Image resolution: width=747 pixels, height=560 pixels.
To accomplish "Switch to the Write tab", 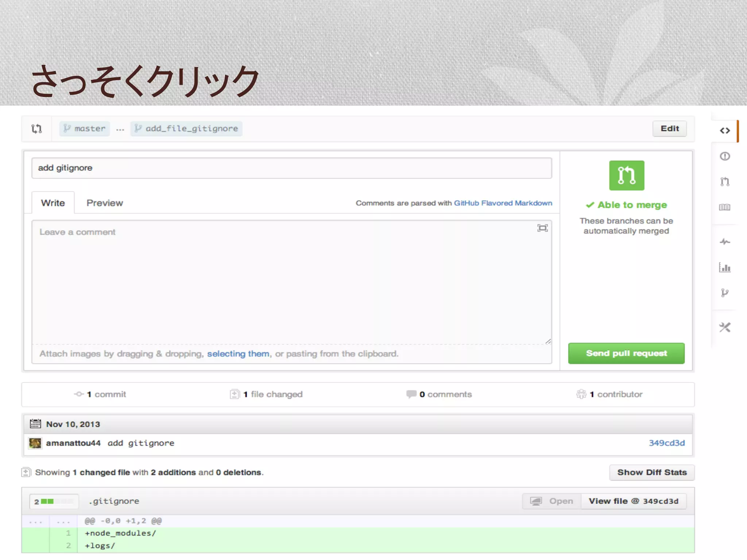I will (53, 203).
